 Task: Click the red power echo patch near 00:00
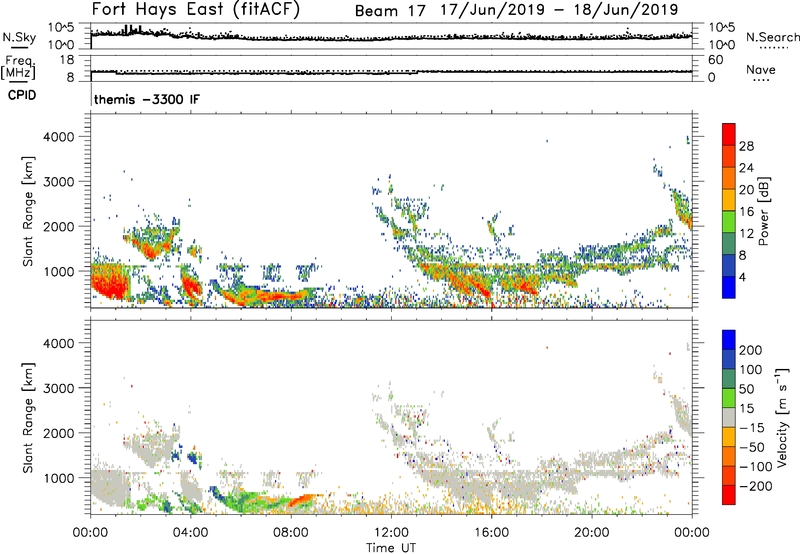click(x=109, y=284)
